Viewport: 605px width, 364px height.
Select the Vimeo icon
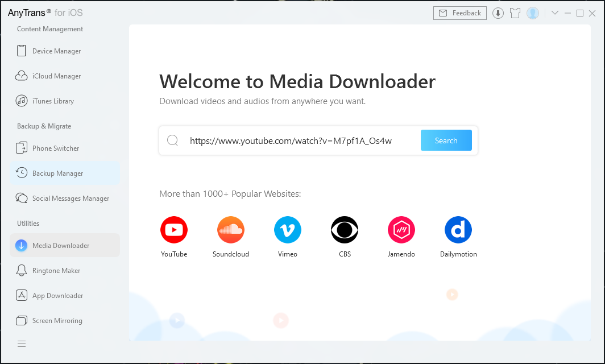tap(288, 230)
